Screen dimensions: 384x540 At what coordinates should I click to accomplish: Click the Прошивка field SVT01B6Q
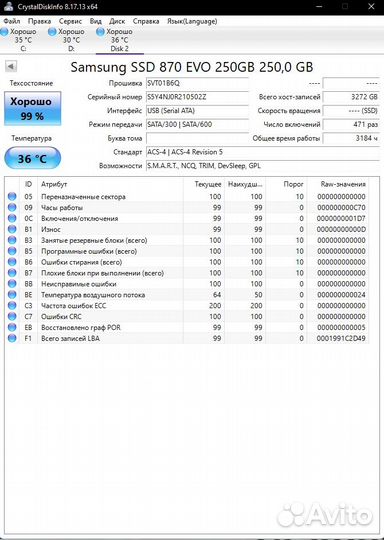tap(197, 83)
